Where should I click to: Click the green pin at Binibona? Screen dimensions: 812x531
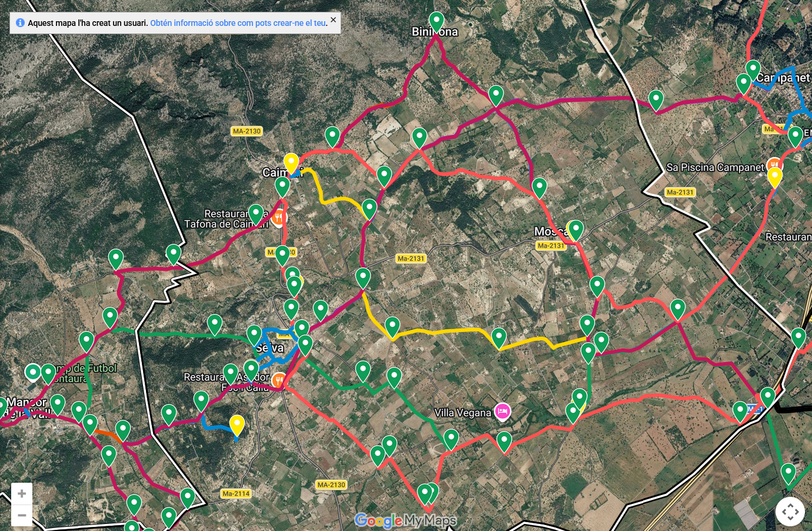(436, 22)
